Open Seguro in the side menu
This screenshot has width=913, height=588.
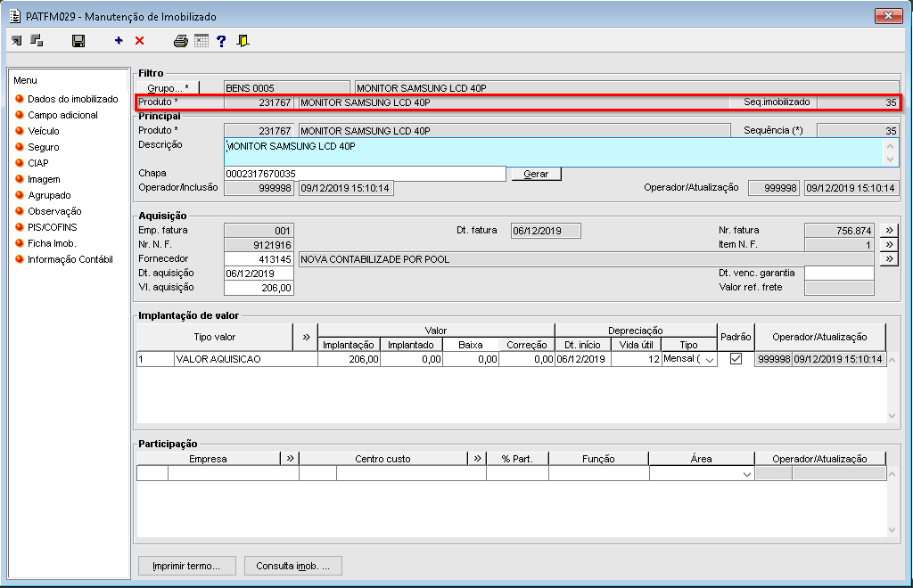pos(43,147)
